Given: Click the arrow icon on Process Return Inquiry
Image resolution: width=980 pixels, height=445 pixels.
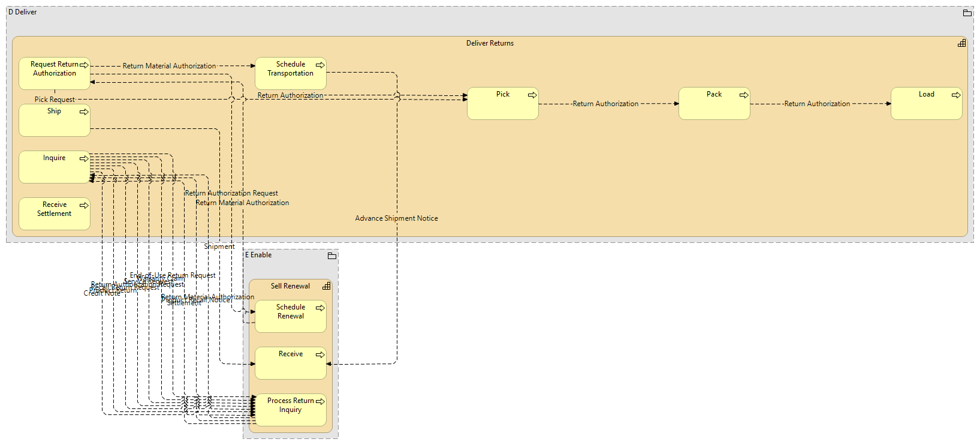Looking at the screenshot, I should click(320, 401).
